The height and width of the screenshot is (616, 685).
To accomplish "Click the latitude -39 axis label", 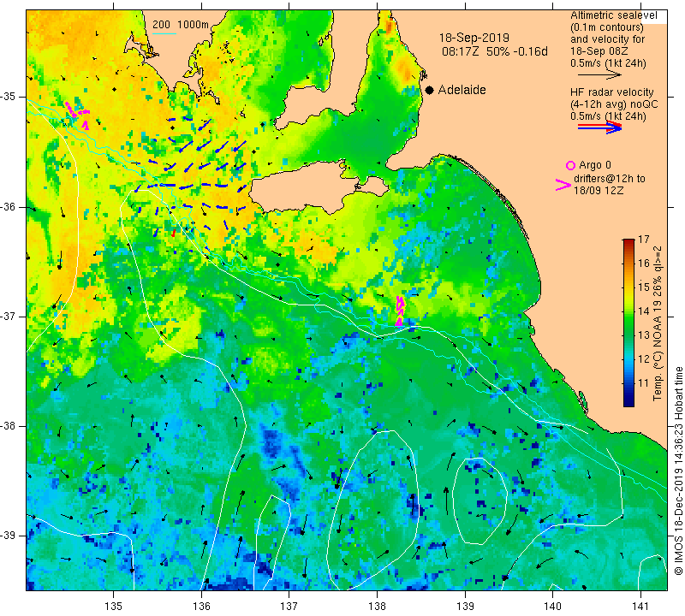I will pos(9,536).
